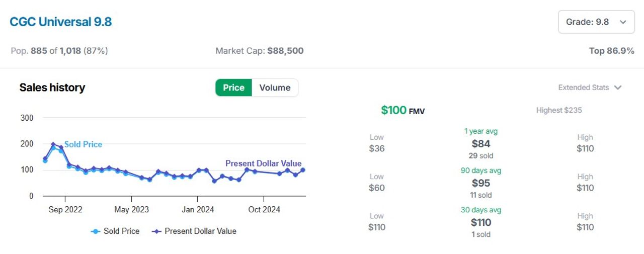Click the 90 days avg label
This screenshot has width=644, height=254.
481,171
